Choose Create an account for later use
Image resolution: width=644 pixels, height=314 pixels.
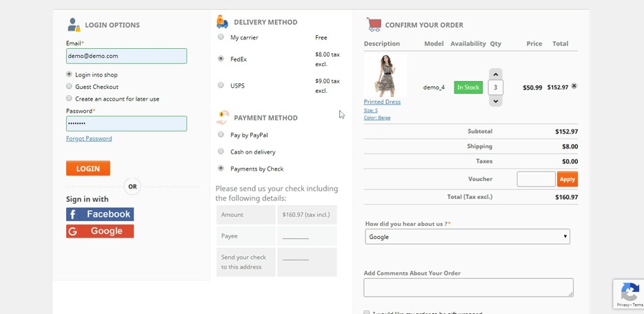coord(69,98)
